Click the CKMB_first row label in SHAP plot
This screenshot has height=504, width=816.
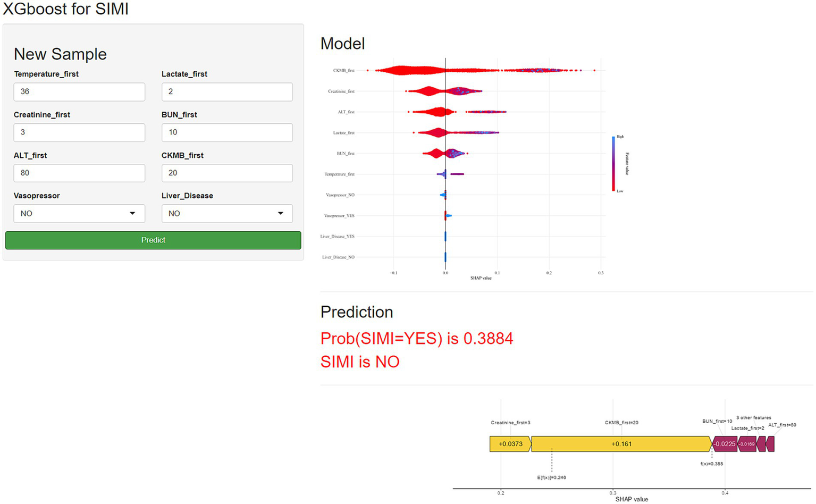pos(343,70)
